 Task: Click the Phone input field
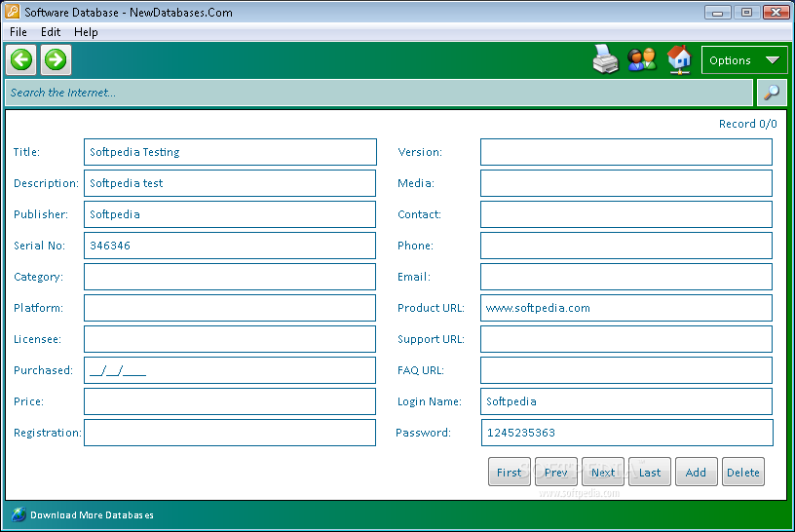coord(626,246)
